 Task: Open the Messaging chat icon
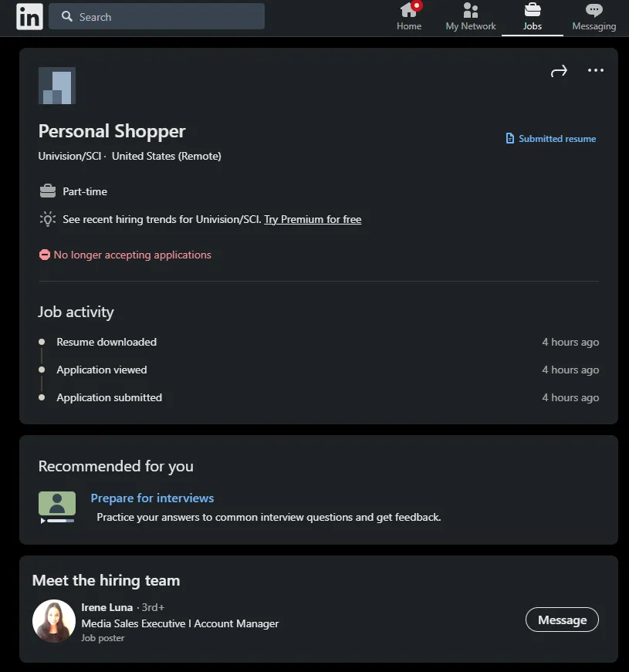pos(593,10)
